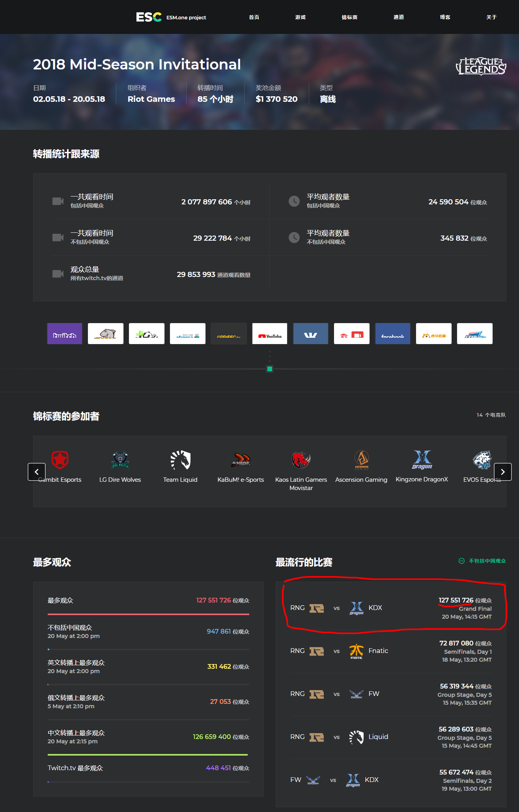Click the 947 861 peak viewers value
Image resolution: width=519 pixels, height=812 pixels.
click(x=219, y=631)
